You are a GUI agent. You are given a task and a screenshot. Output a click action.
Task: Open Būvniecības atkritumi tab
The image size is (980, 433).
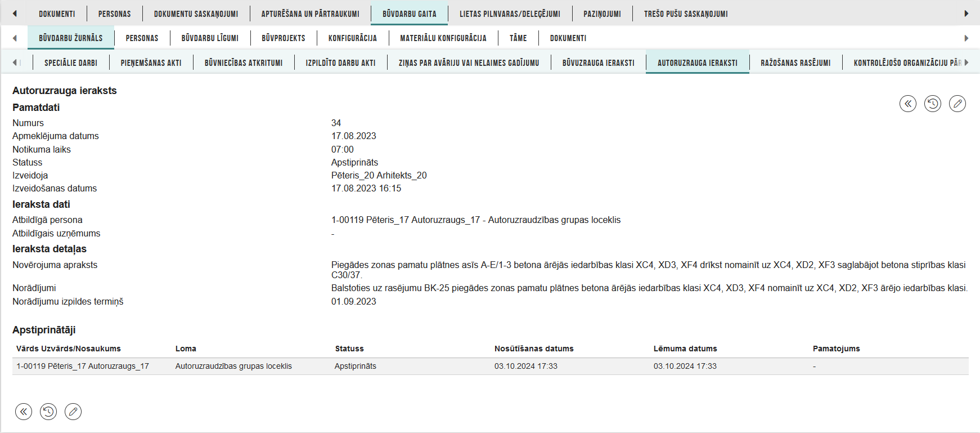coord(244,63)
